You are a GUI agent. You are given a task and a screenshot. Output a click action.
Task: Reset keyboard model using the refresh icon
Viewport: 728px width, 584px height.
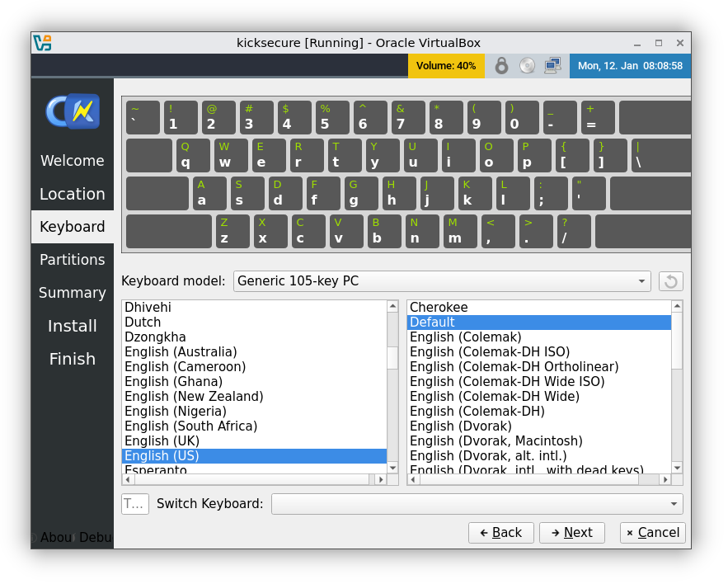tap(670, 280)
